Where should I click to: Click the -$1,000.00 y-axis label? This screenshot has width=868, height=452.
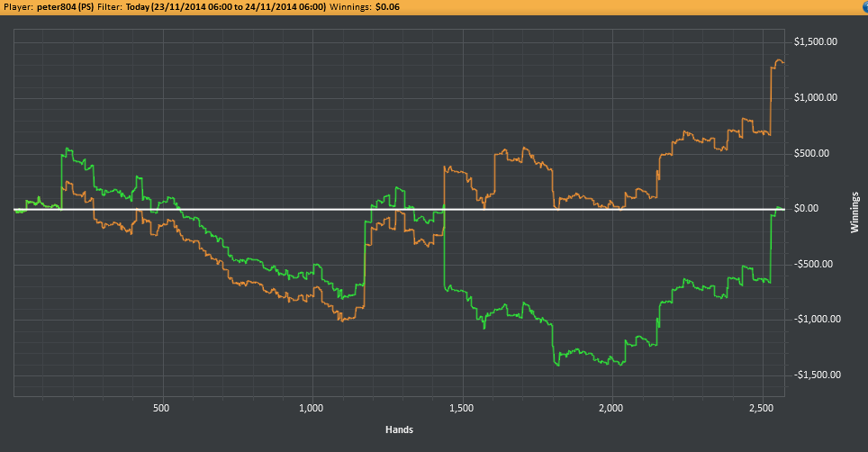[817, 320]
